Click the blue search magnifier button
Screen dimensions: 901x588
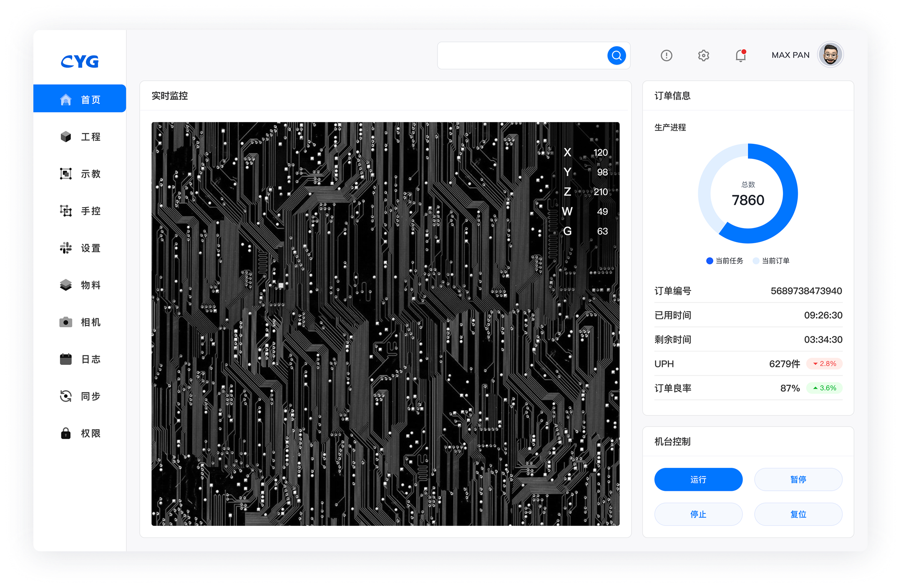(x=617, y=55)
